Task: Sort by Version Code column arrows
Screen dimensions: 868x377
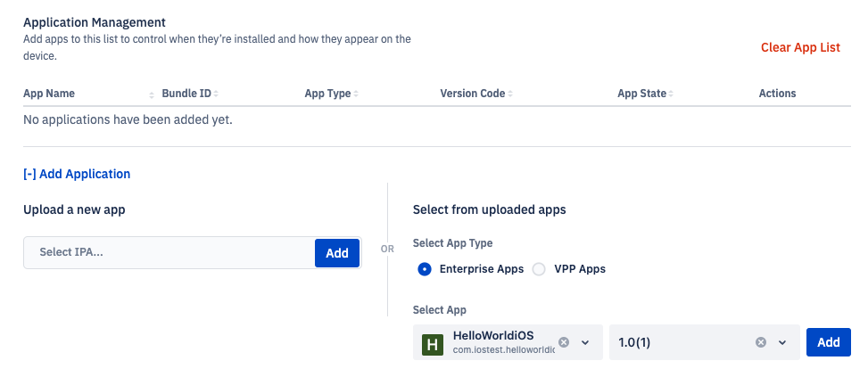Action: (510, 94)
